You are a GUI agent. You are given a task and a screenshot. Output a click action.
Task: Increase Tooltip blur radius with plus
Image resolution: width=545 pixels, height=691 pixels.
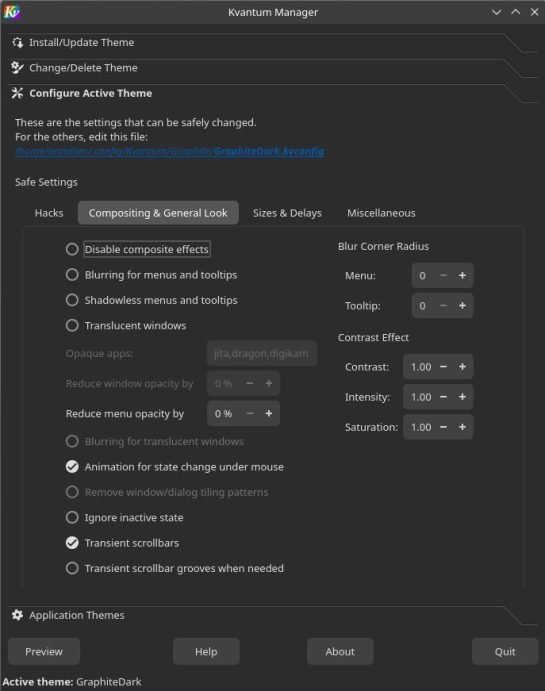[462, 305]
